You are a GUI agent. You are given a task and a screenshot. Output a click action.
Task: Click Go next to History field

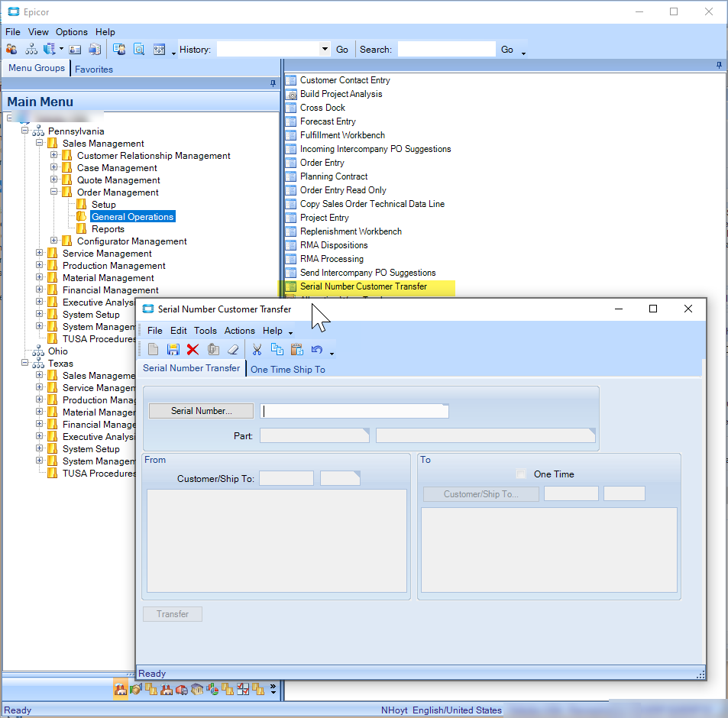tap(342, 49)
